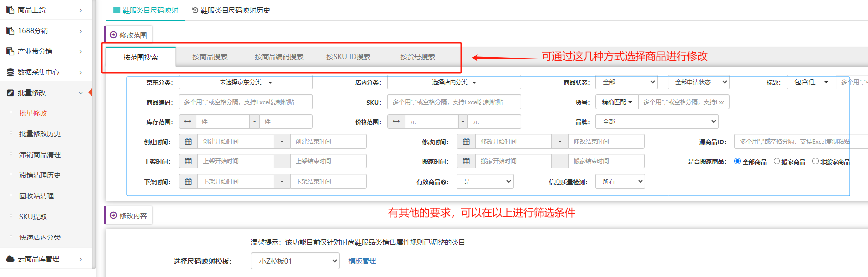Open 滞销商品清理 in the sidebar
Image resolution: width=868 pixels, height=277 pixels.
40,155
